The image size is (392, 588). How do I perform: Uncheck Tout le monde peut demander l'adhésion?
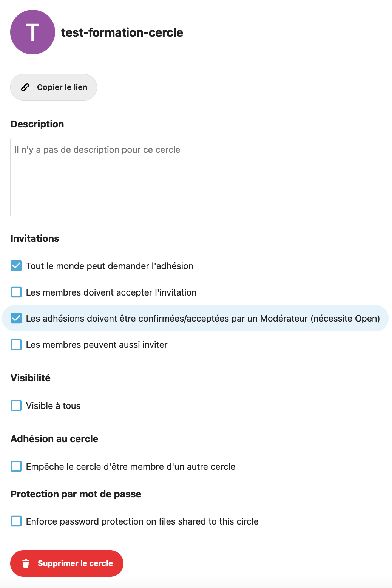(16, 266)
